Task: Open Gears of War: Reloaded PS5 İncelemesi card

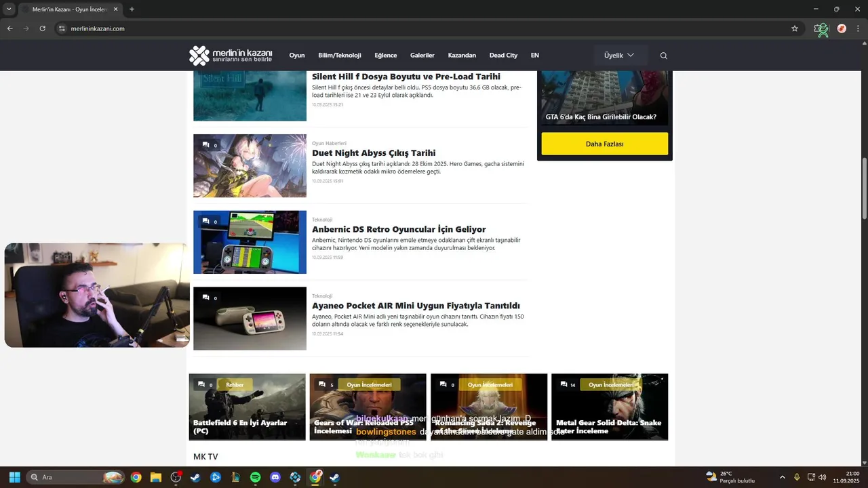Action: 368,407
